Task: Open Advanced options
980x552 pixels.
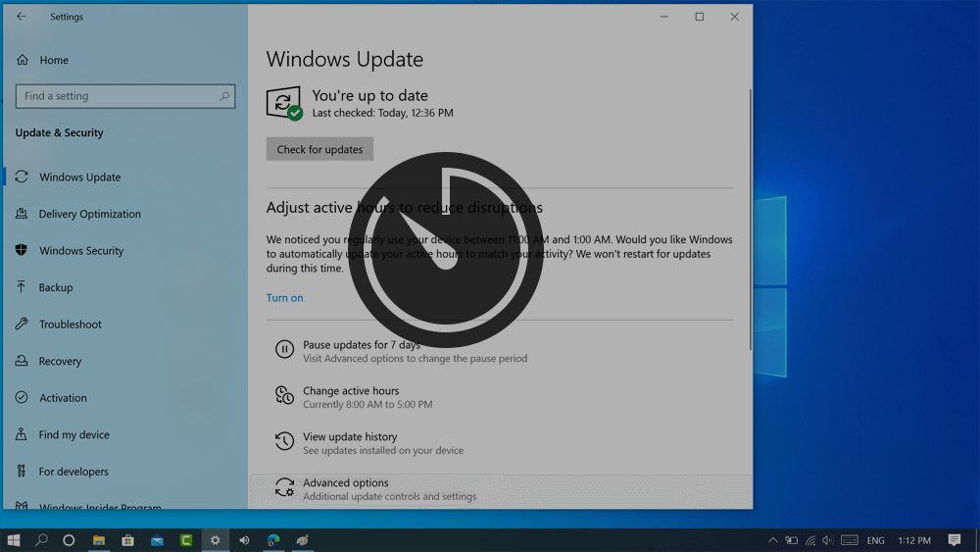Action: tap(345, 483)
